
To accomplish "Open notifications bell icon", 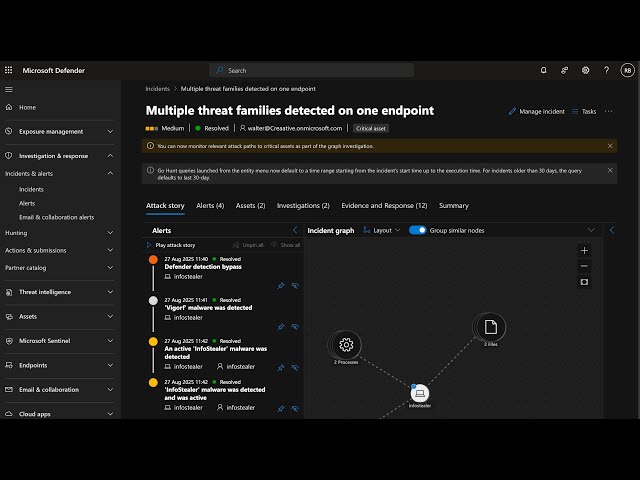I will [543, 70].
